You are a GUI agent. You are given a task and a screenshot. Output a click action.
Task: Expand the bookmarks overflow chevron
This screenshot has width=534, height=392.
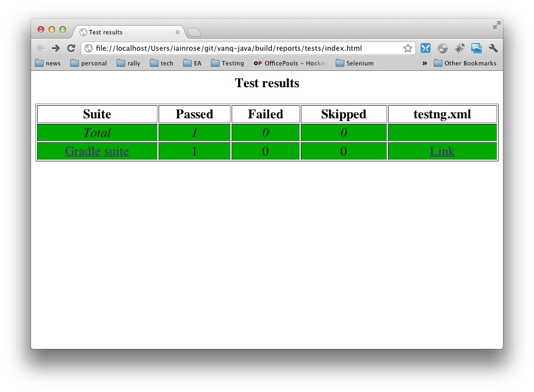pos(424,63)
